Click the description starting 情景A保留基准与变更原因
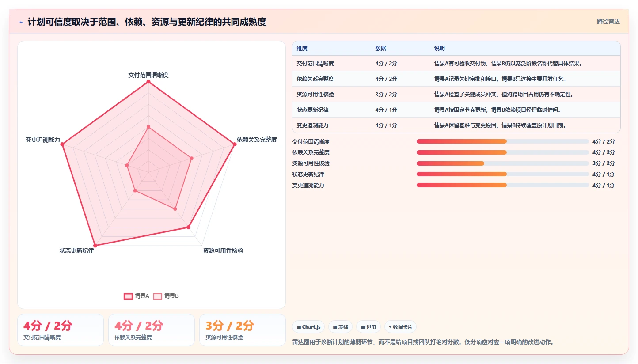The image size is (638, 364). [x=500, y=125]
